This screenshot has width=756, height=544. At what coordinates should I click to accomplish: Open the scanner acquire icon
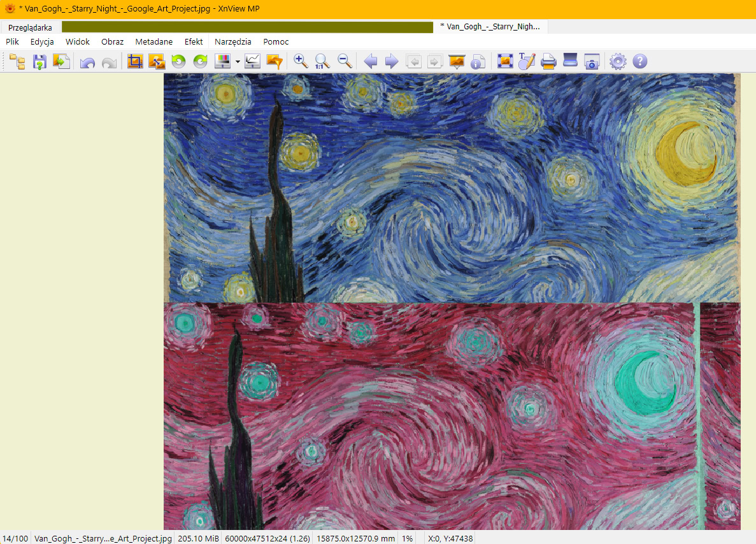571,61
